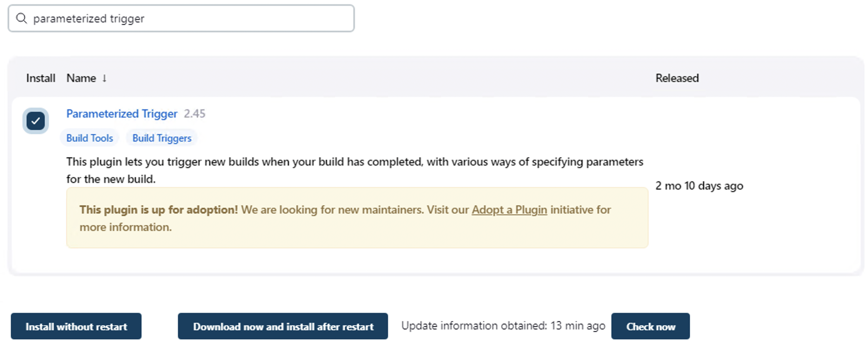Image resolution: width=868 pixels, height=342 pixels.
Task: Click the down arrow beside Name
Action: pos(105,78)
